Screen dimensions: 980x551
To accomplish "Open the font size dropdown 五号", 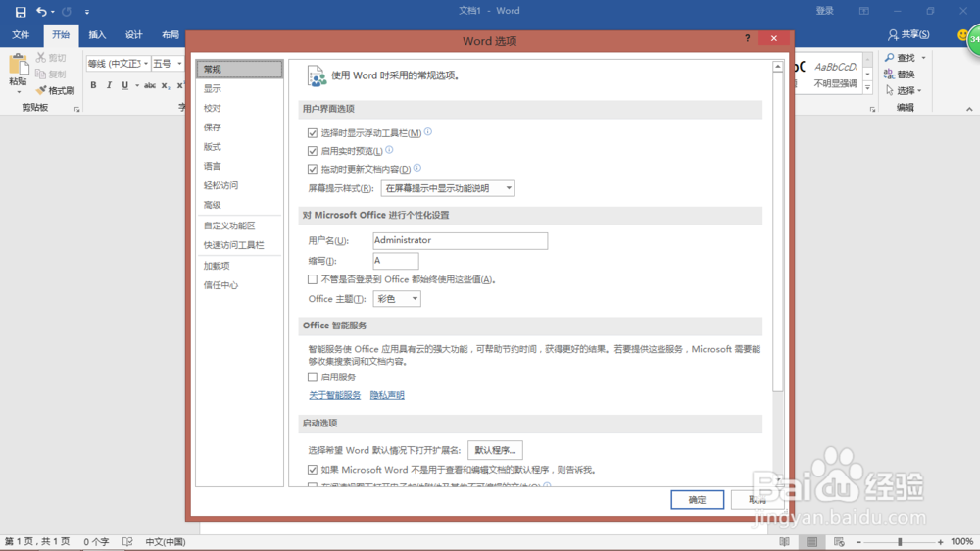I will point(179,63).
